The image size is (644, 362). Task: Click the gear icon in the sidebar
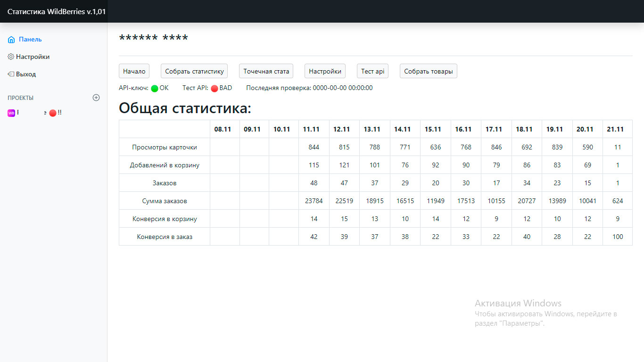pos(11,57)
